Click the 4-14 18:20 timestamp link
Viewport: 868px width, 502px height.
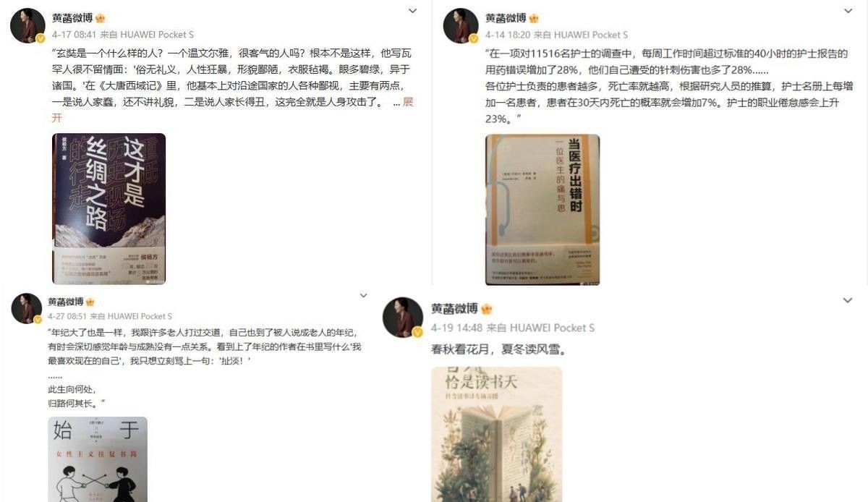pos(508,35)
